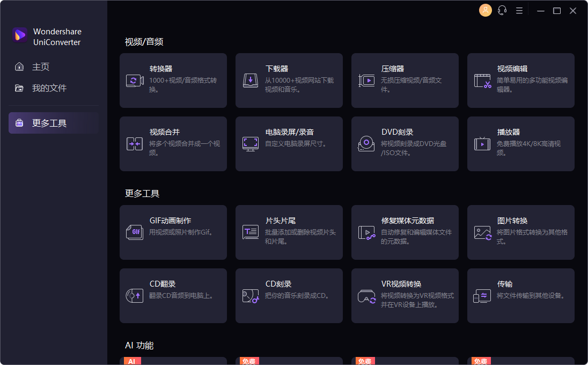588x365 pixels.
Task: Open the 视频编辑 video editor
Action: pyautogui.click(x=520, y=81)
